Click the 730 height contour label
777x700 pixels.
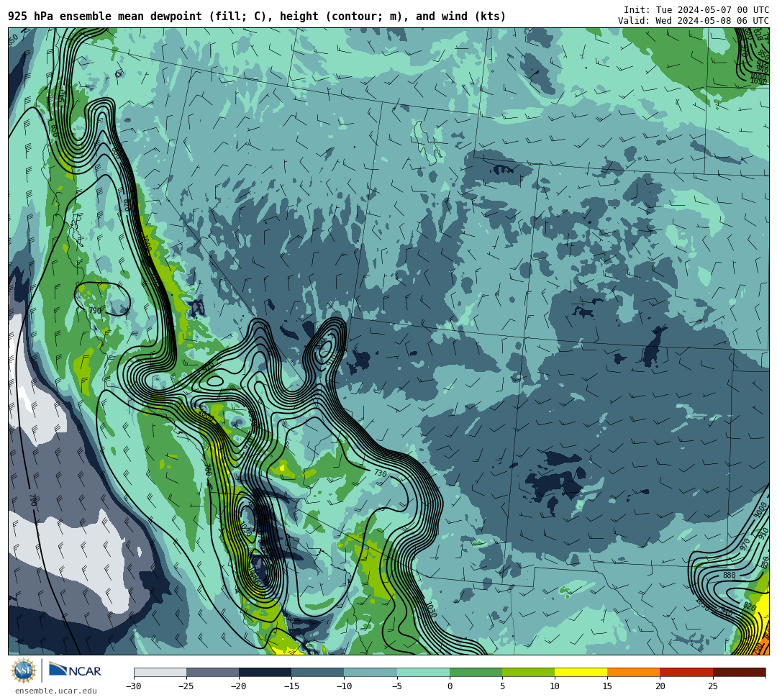380,473
